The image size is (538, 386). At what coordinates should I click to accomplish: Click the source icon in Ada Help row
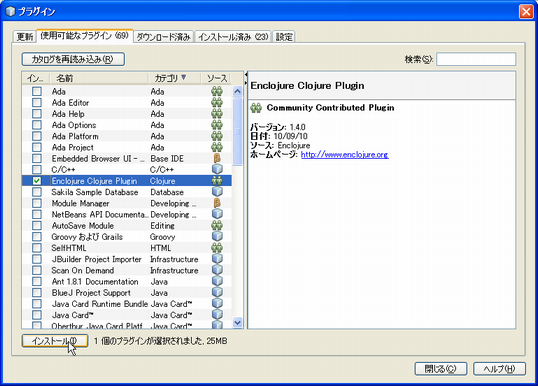217,114
